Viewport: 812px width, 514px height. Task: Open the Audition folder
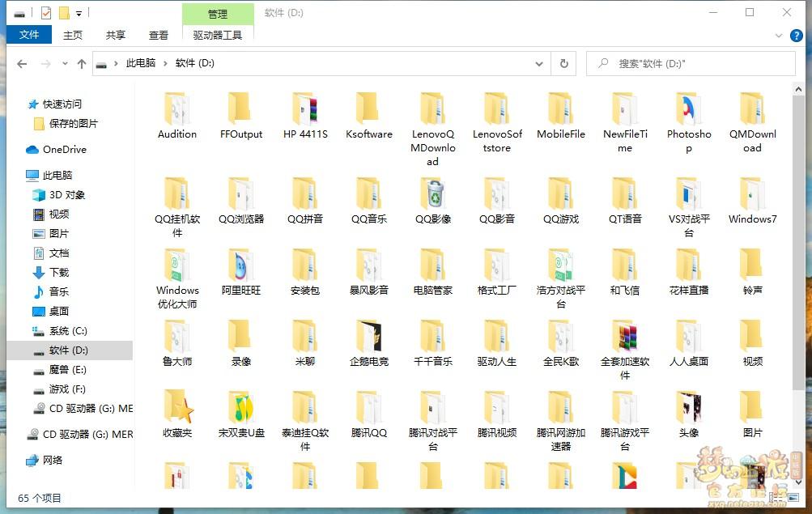[177, 116]
